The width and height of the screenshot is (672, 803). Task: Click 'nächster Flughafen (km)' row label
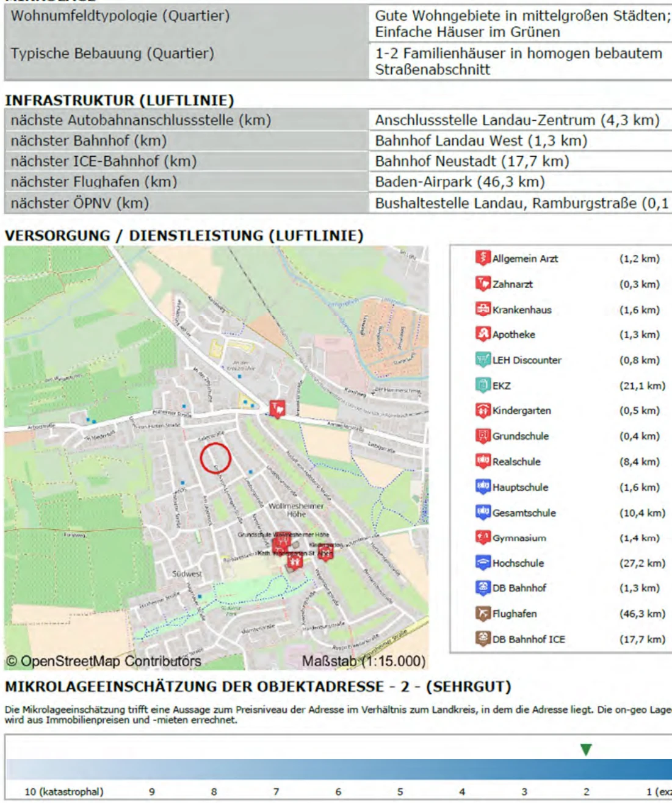(x=94, y=182)
